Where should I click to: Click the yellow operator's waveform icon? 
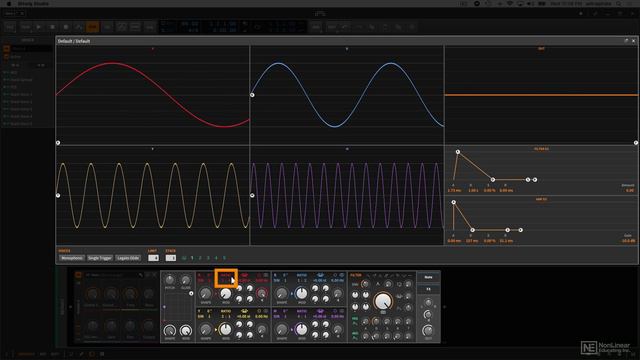(x=244, y=311)
